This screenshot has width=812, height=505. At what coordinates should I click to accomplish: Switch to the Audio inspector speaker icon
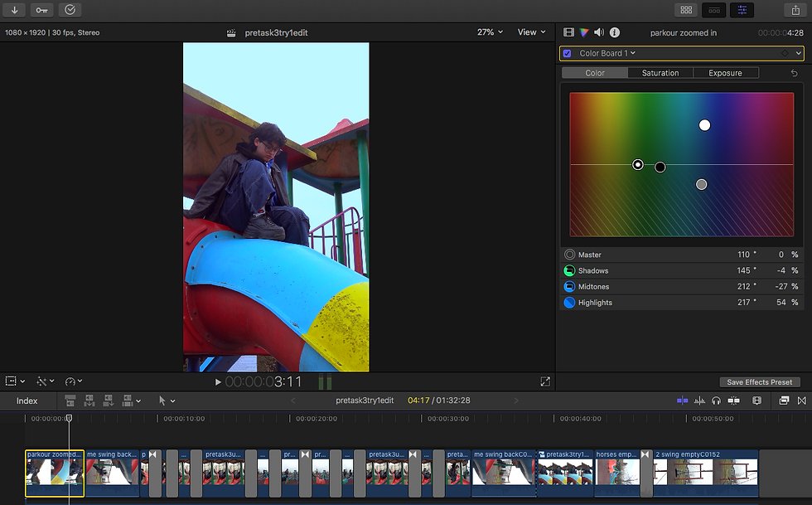(599, 32)
